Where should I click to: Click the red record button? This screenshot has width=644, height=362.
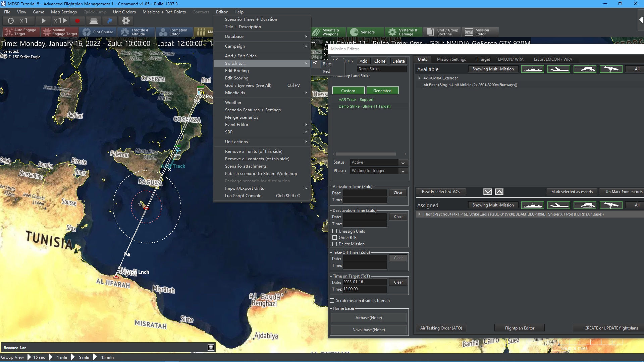click(x=77, y=21)
